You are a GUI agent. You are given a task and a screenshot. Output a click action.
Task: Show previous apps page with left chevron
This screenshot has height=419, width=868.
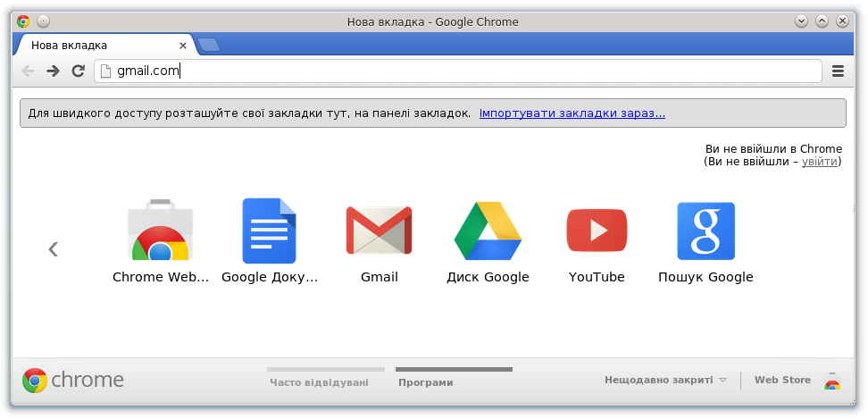(x=54, y=249)
